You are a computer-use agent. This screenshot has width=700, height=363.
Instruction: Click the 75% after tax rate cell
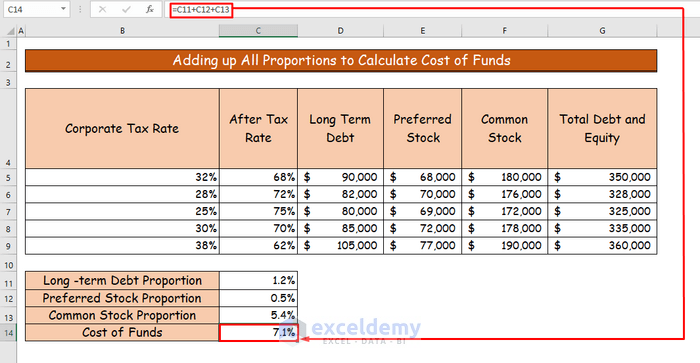click(258, 211)
